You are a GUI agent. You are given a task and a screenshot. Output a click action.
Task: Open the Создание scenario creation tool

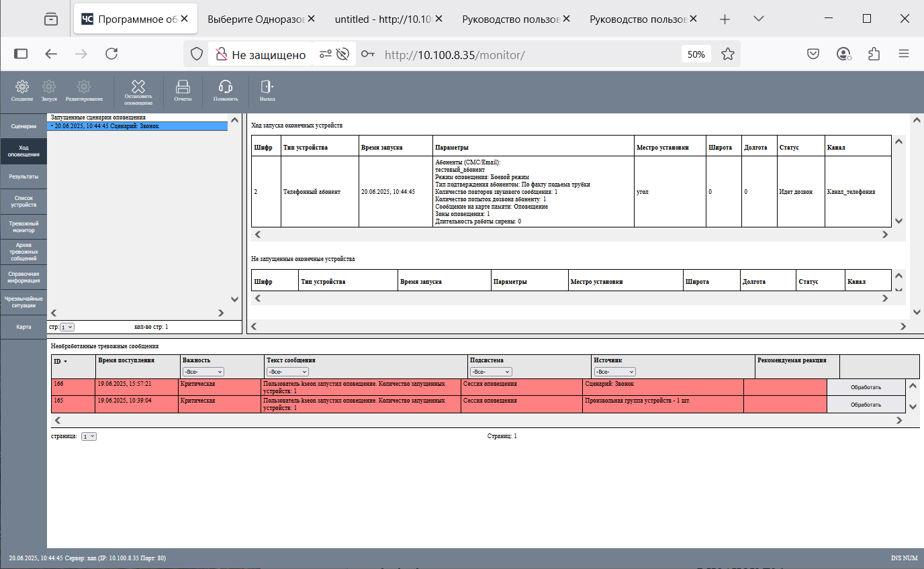pyautogui.click(x=22, y=91)
